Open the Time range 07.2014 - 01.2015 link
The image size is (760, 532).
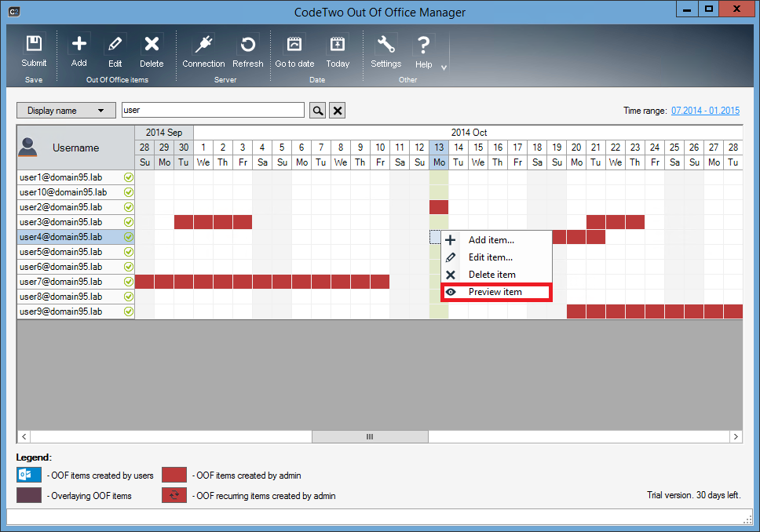click(705, 111)
